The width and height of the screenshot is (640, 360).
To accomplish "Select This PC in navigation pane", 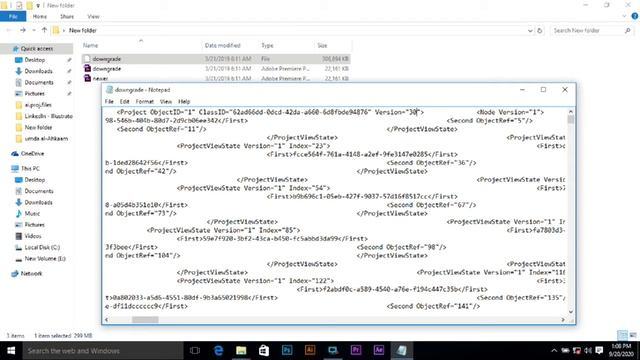I will click(30, 168).
